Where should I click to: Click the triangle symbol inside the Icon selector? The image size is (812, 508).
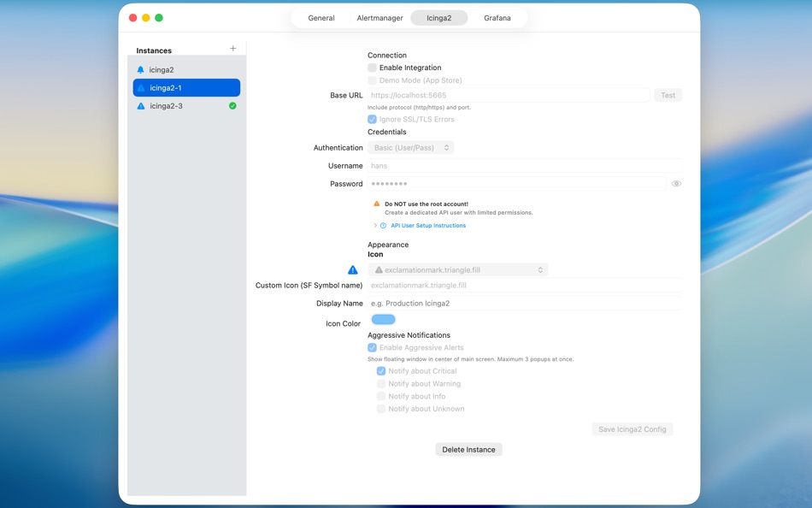pos(380,268)
